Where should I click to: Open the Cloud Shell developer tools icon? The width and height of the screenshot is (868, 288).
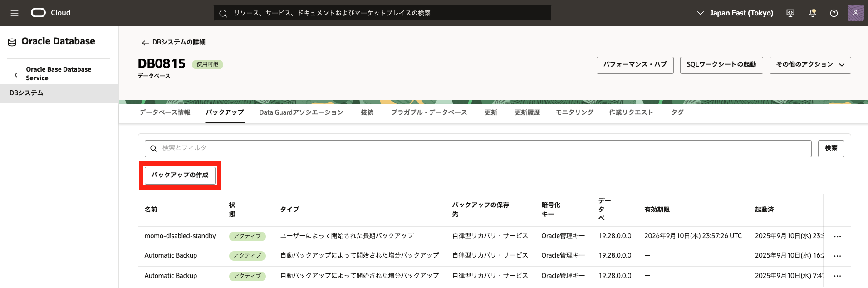click(790, 13)
